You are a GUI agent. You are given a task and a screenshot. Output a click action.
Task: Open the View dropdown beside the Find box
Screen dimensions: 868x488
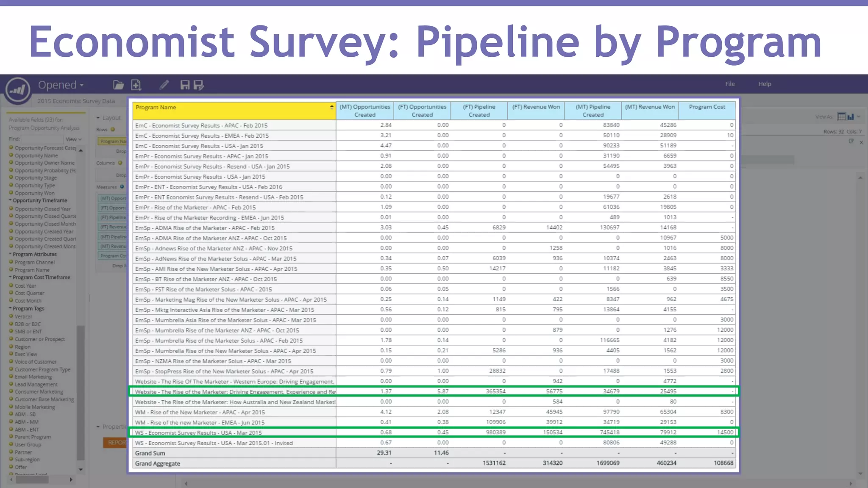(x=73, y=139)
